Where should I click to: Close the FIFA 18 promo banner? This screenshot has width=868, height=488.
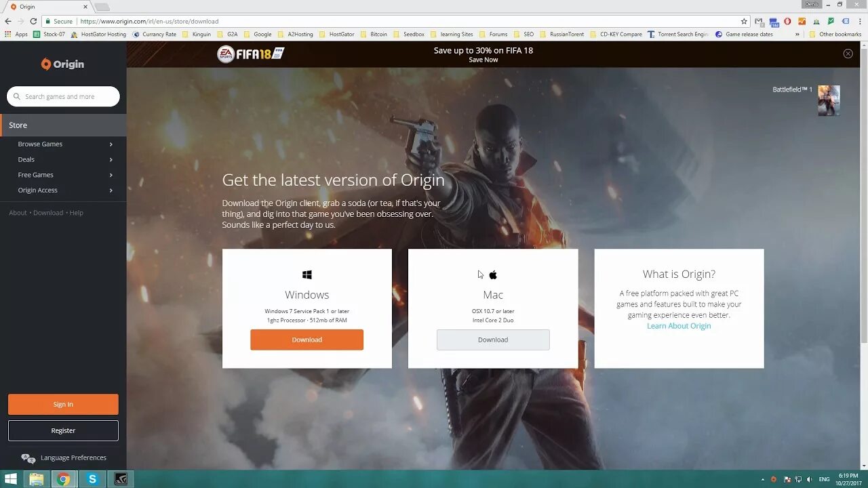click(x=848, y=54)
